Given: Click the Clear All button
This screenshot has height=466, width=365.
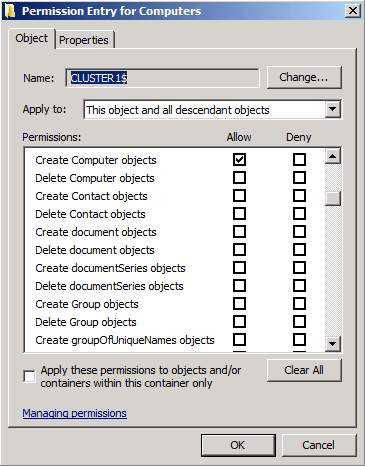Looking at the screenshot, I should pyautogui.click(x=304, y=370).
